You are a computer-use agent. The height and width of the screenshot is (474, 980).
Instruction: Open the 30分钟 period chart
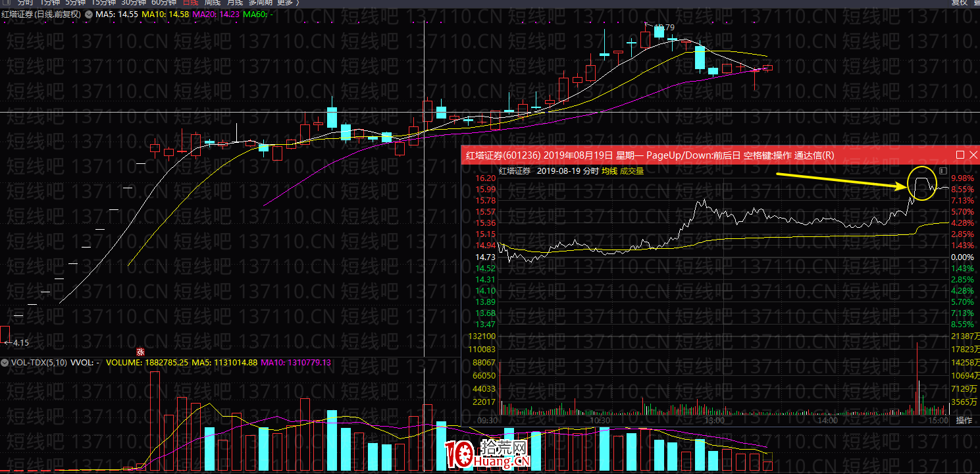(x=134, y=3)
